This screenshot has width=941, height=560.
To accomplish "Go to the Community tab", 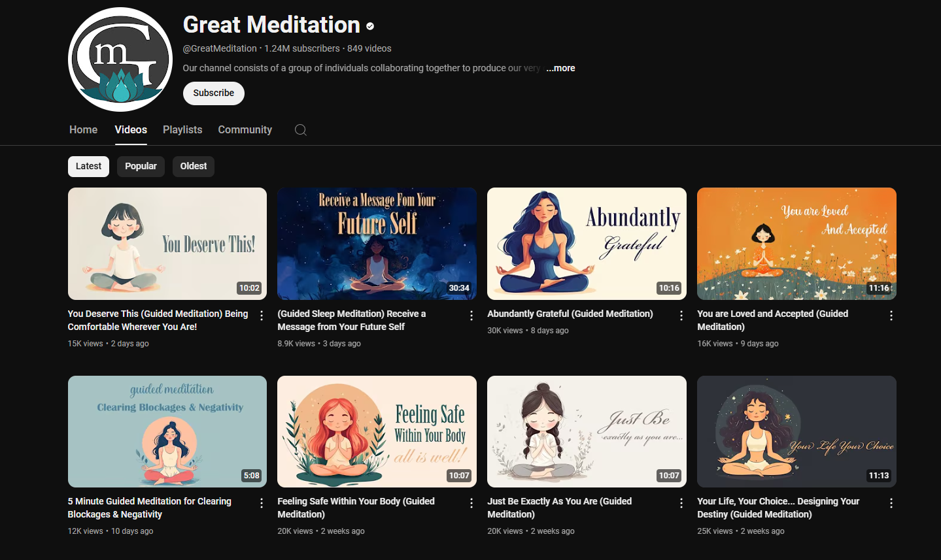I will 245,129.
